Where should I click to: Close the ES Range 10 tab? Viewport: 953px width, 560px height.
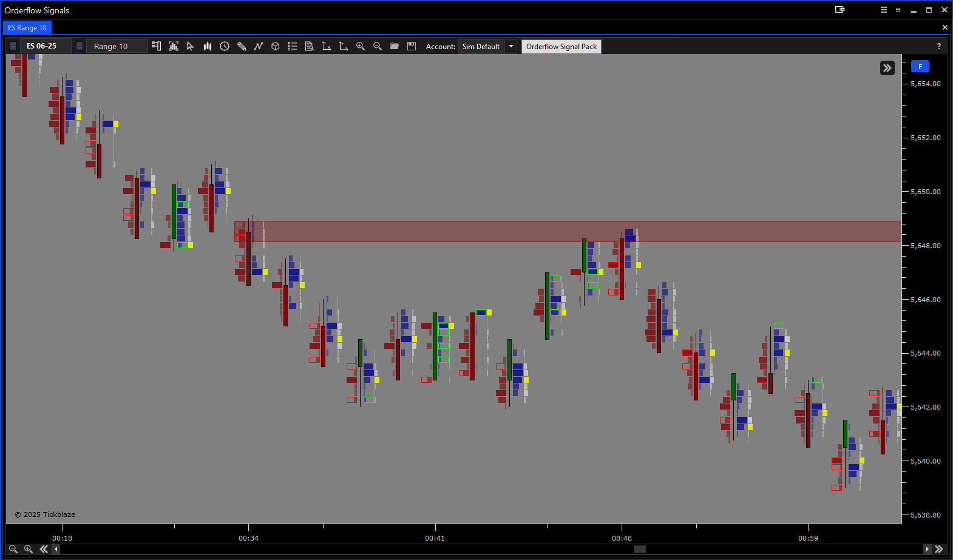click(x=945, y=27)
